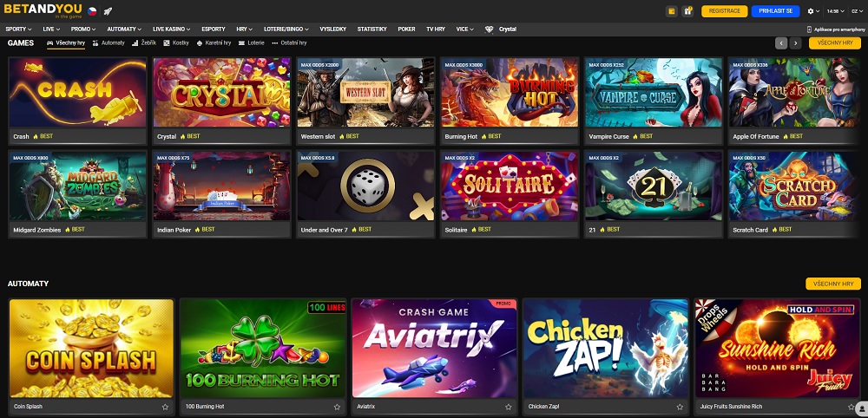
Task: Open the ESPORTY menu item
Action: (x=214, y=29)
